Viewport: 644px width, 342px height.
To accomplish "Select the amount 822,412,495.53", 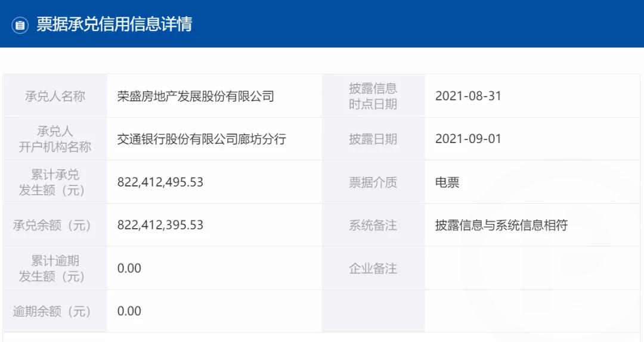I will point(160,182).
